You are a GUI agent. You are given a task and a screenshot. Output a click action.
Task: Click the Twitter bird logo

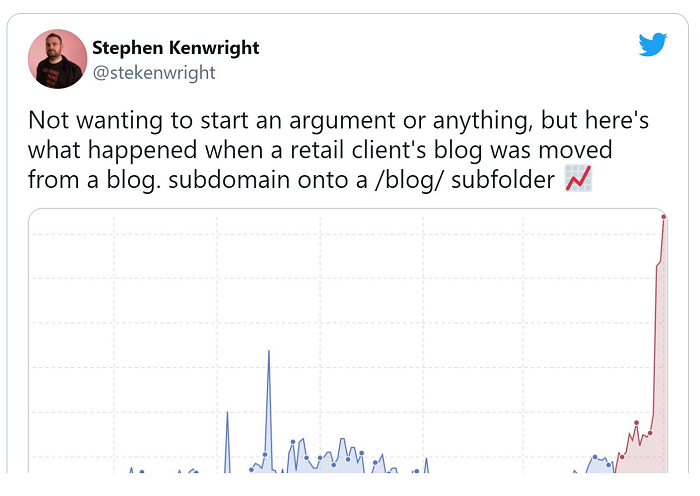653,44
